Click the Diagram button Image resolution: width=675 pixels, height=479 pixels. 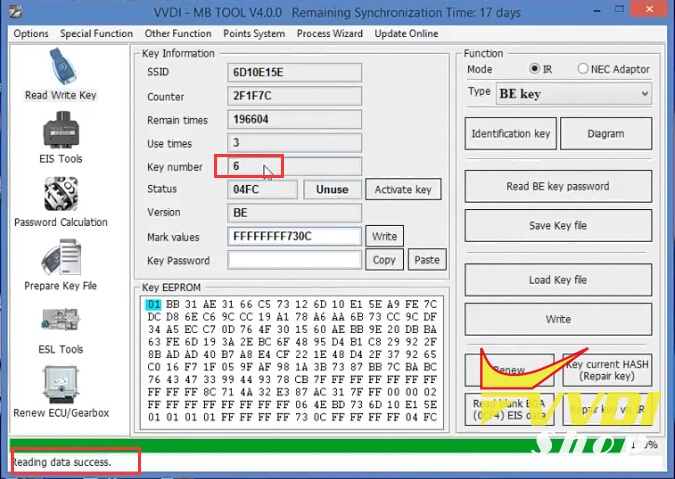tap(606, 134)
